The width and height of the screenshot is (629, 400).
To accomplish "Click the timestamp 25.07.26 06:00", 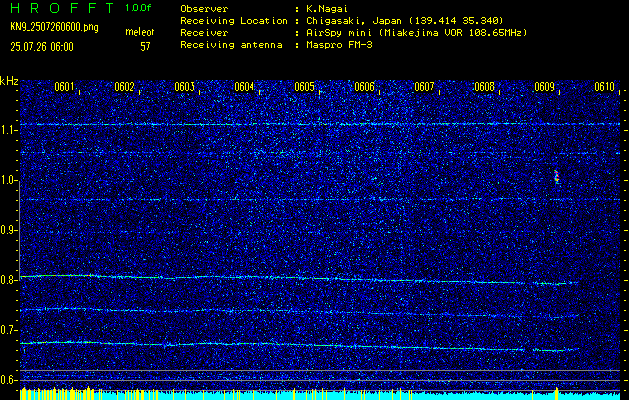I will point(42,47).
